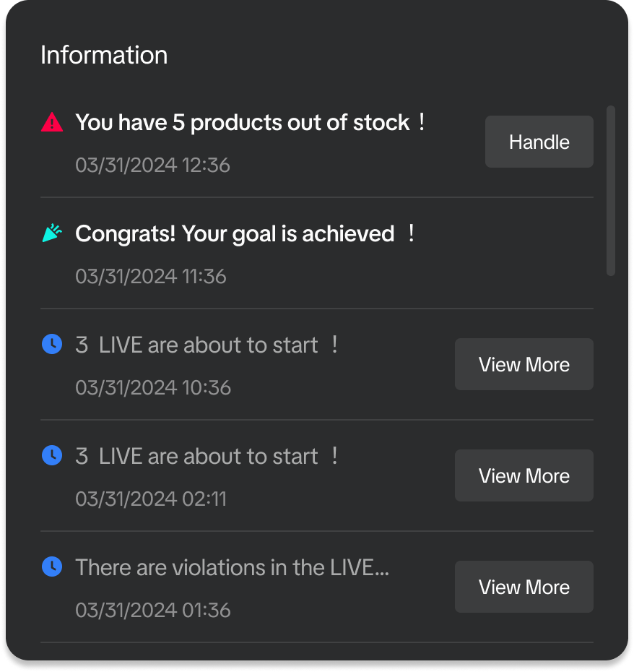View More on the LIVE violations notification

coord(524,587)
